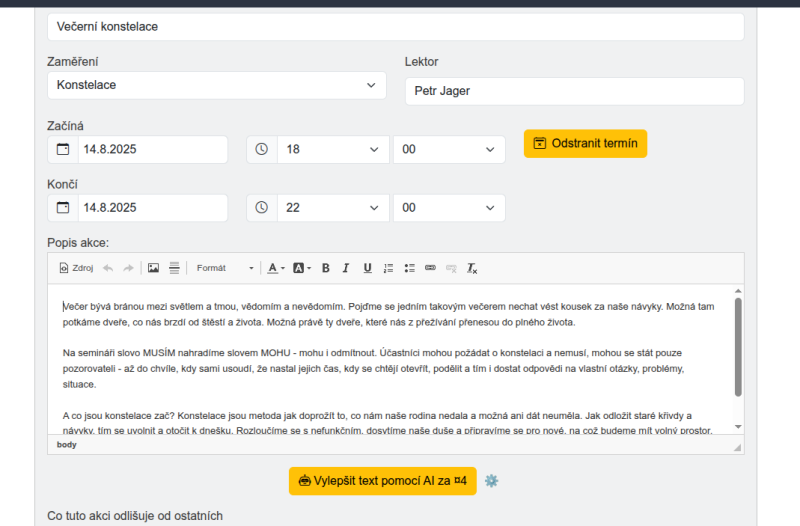Insert an image via editor toolbar
The width and height of the screenshot is (800, 526).
(x=153, y=268)
